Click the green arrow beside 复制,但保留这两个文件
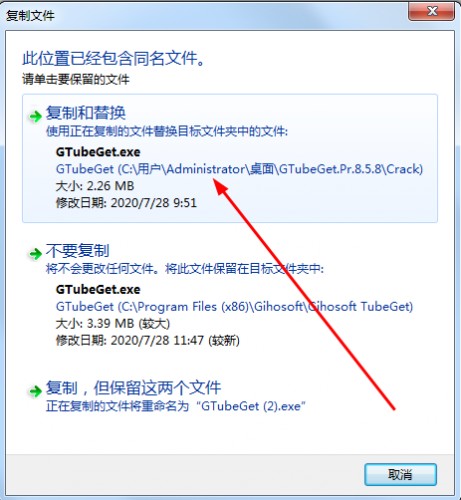461x500 pixels. (35, 391)
